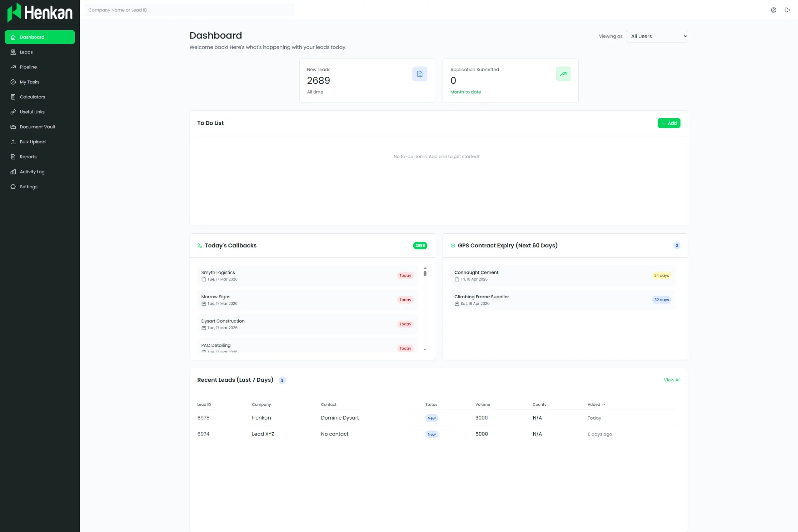Screen dimensions: 798x532
Task: Click the scroll-down arrow in Today's Callbacks
Action: click(425, 349)
